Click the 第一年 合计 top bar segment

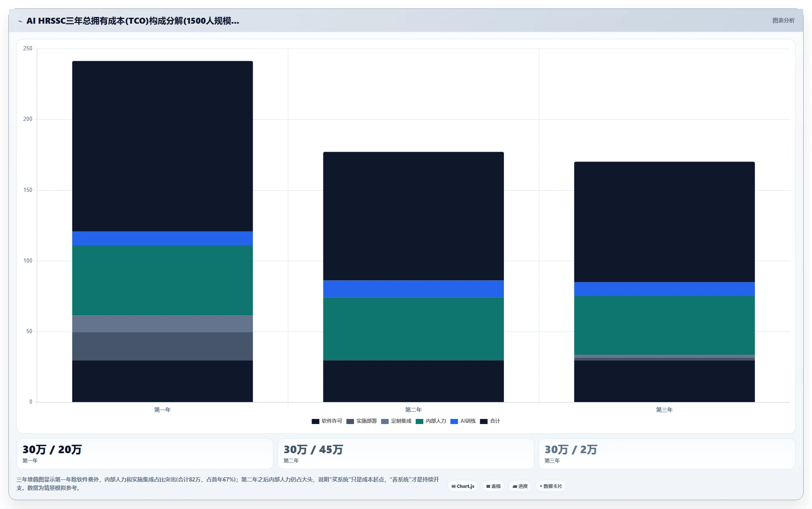coord(162,146)
